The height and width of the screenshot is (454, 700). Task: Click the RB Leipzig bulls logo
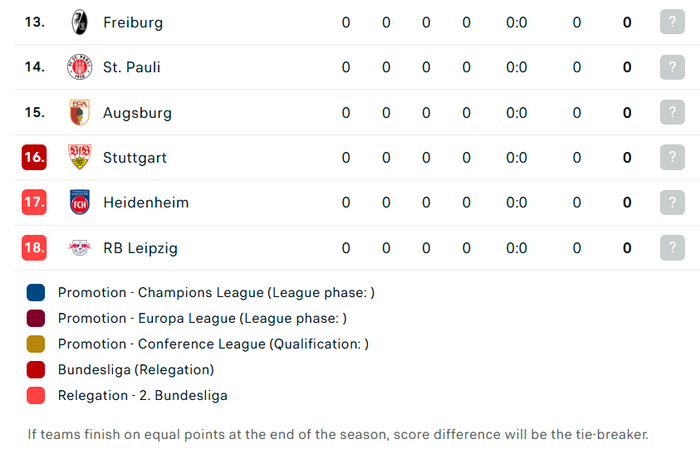pos(80,248)
